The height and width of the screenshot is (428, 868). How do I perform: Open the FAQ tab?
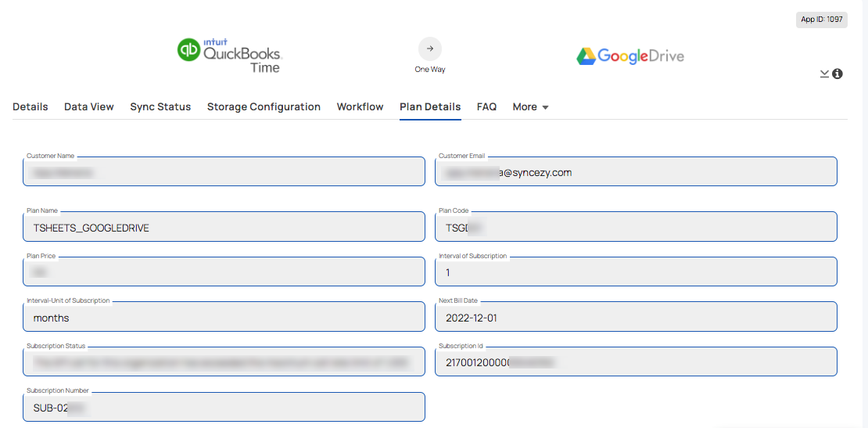coord(486,107)
